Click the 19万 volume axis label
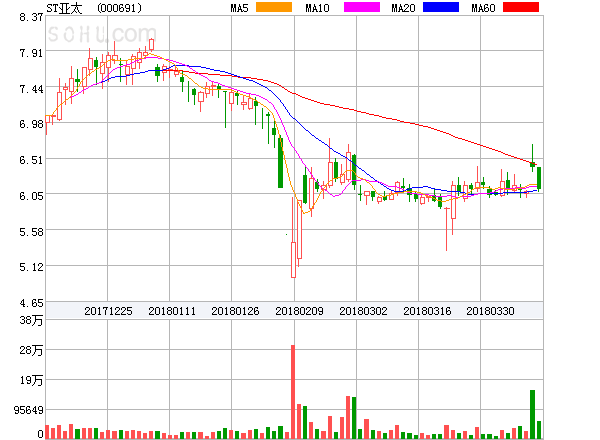Screen dimensions: 600x440 31,380
